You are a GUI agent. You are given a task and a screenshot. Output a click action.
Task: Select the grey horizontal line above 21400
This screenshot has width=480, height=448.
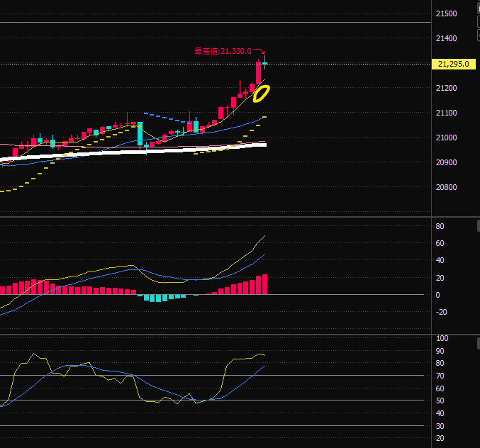click(x=213, y=23)
